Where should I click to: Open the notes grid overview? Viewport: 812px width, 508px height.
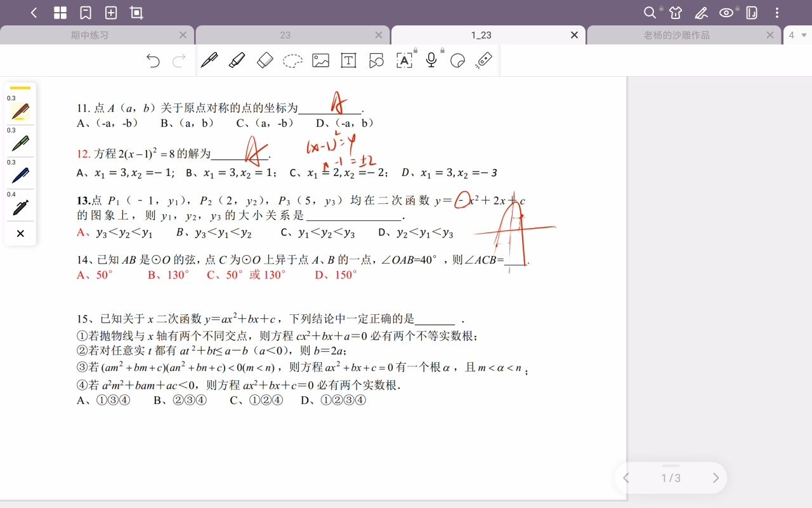[60, 13]
